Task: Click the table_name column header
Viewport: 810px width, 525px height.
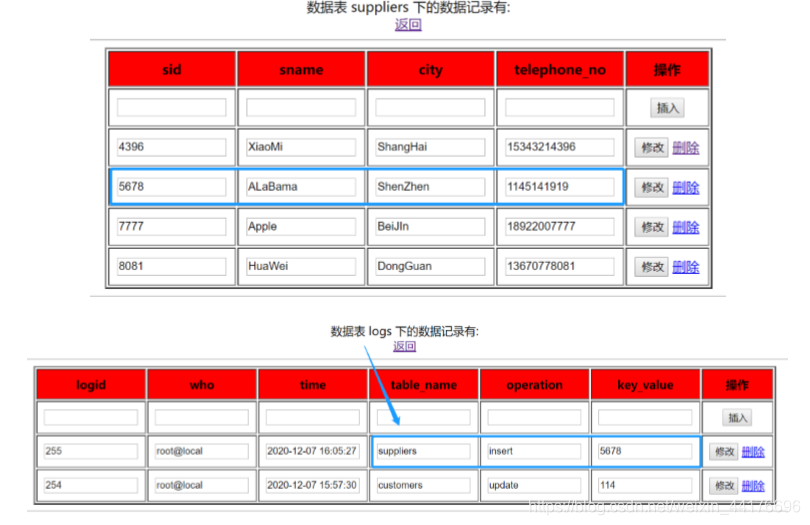Action: tap(424, 385)
